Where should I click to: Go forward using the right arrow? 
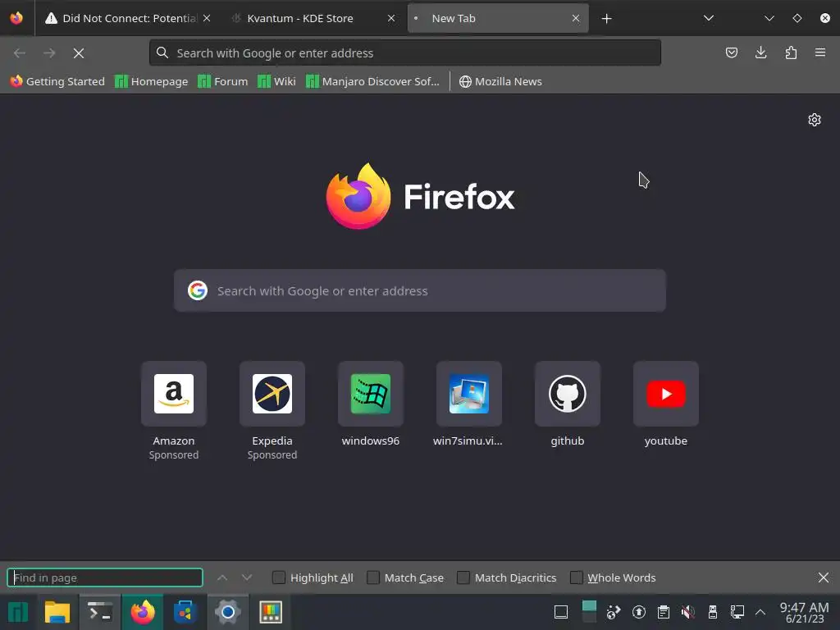click(x=49, y=53)
